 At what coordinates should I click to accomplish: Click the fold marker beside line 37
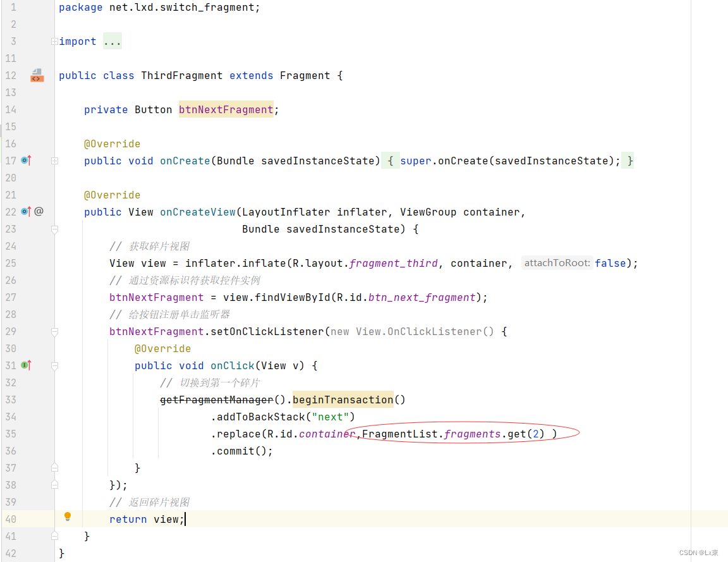click(x=54, y=467)
